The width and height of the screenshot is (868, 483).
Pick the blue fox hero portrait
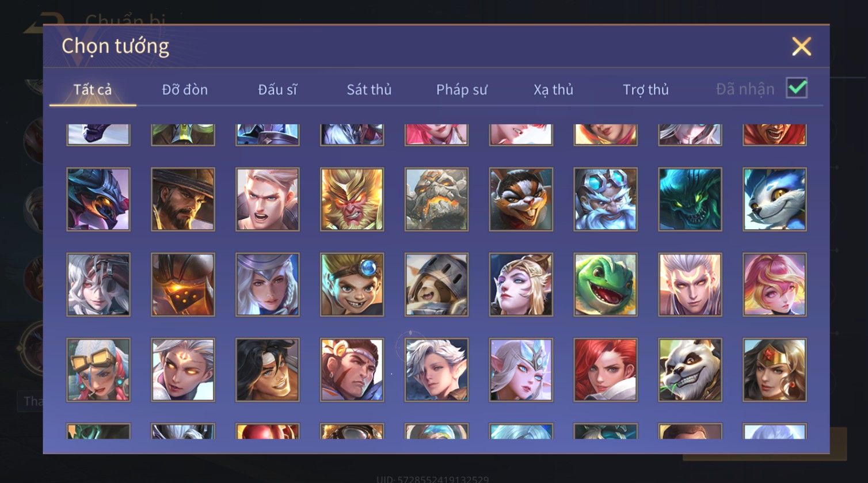point(775,199)
